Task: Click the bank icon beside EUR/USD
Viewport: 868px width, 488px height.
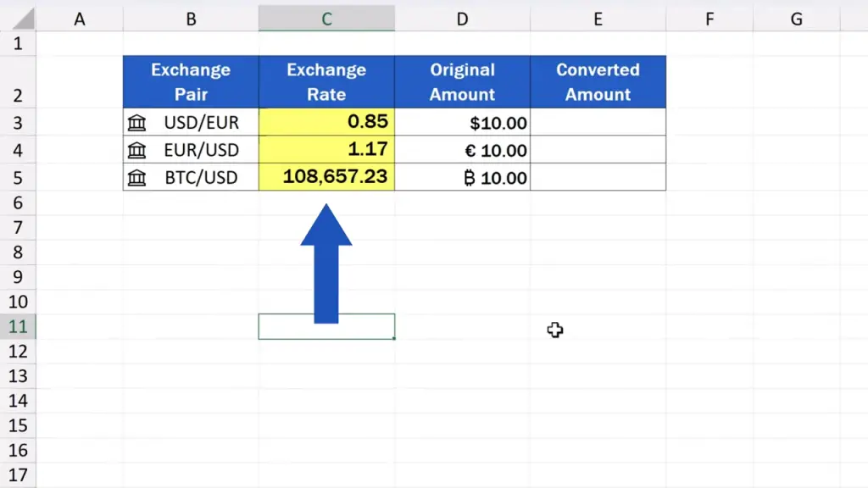Action: [136, 151]
